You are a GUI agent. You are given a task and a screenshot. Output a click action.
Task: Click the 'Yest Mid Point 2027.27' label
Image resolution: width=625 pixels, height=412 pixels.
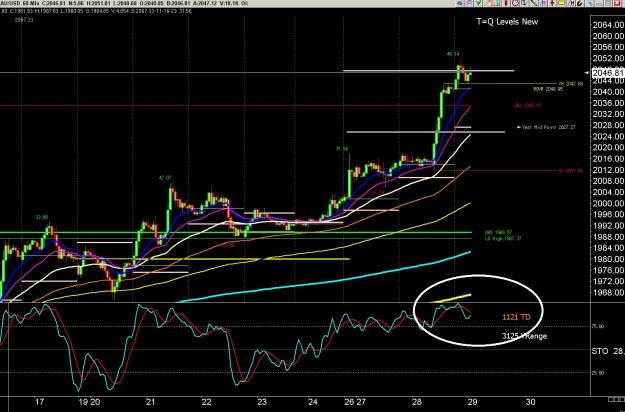tap(548, 128)
